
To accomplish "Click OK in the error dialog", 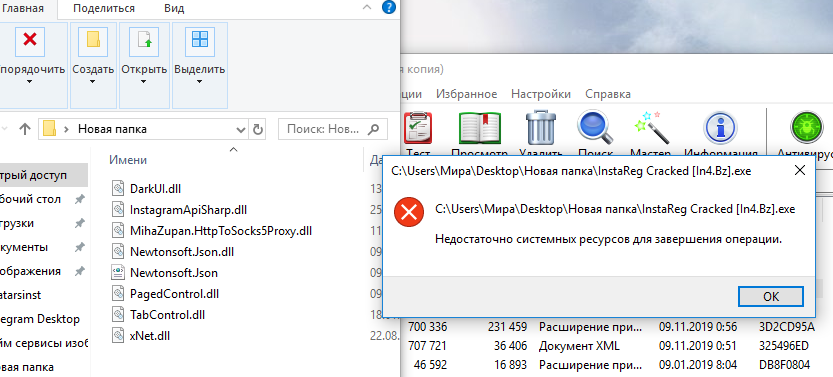I will 771,296.
